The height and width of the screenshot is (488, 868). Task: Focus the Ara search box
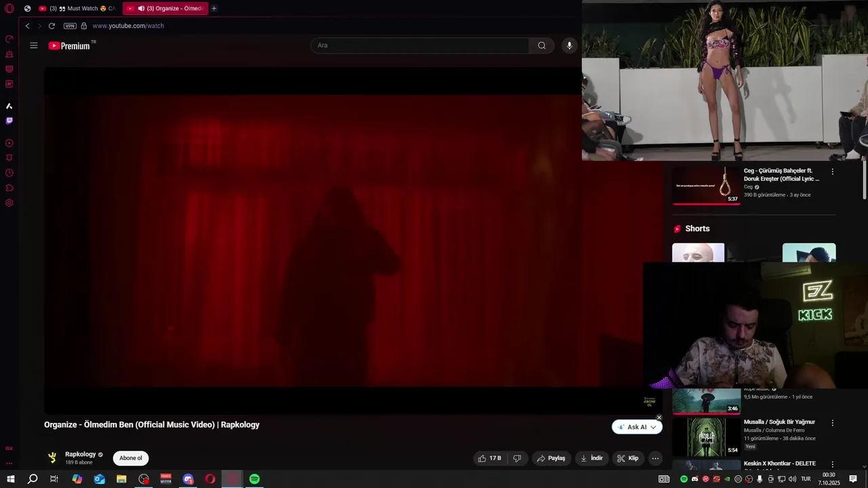(419, 45)
